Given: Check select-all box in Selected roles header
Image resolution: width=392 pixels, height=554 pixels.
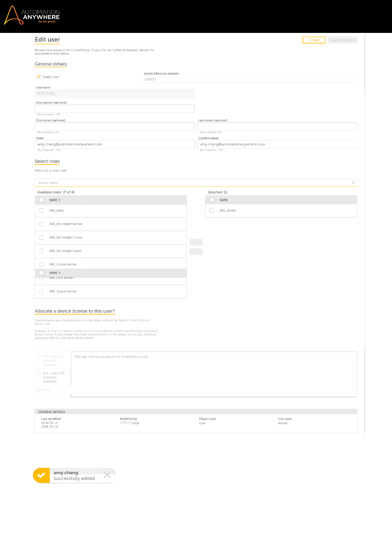Looking at the screenshot, I should click(x=212, y=200).
